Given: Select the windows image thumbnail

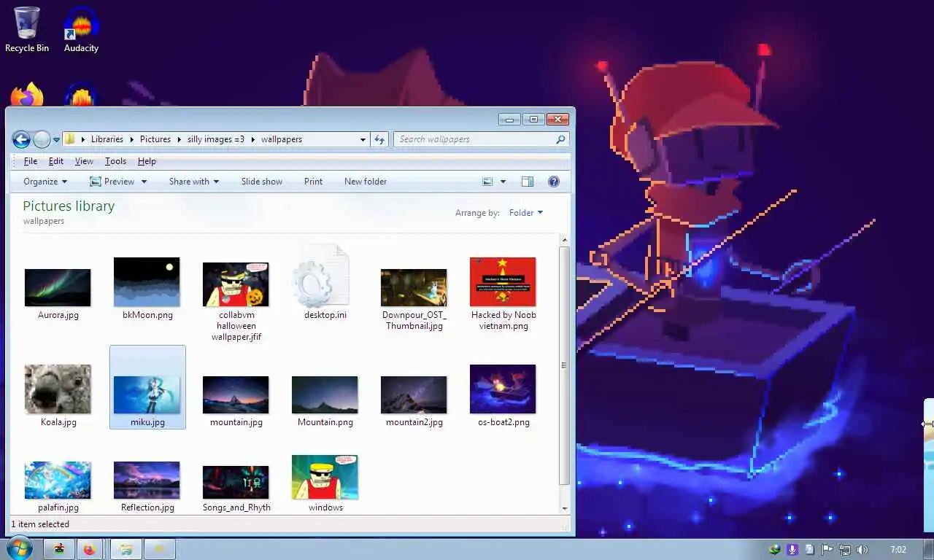Looking at the screenshot, I should point(325,477).
